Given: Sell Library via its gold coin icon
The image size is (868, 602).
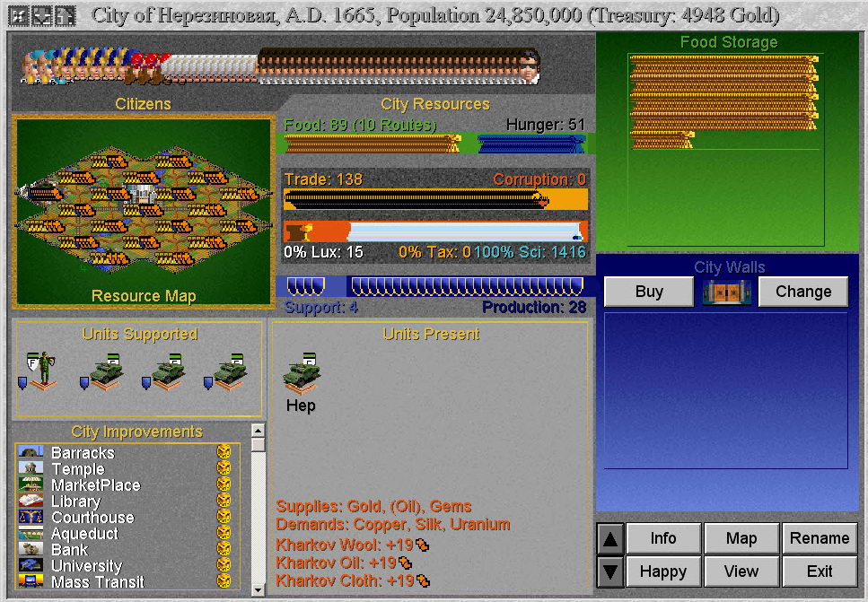Looking at the screenshot, I should (x=224, y=501).
